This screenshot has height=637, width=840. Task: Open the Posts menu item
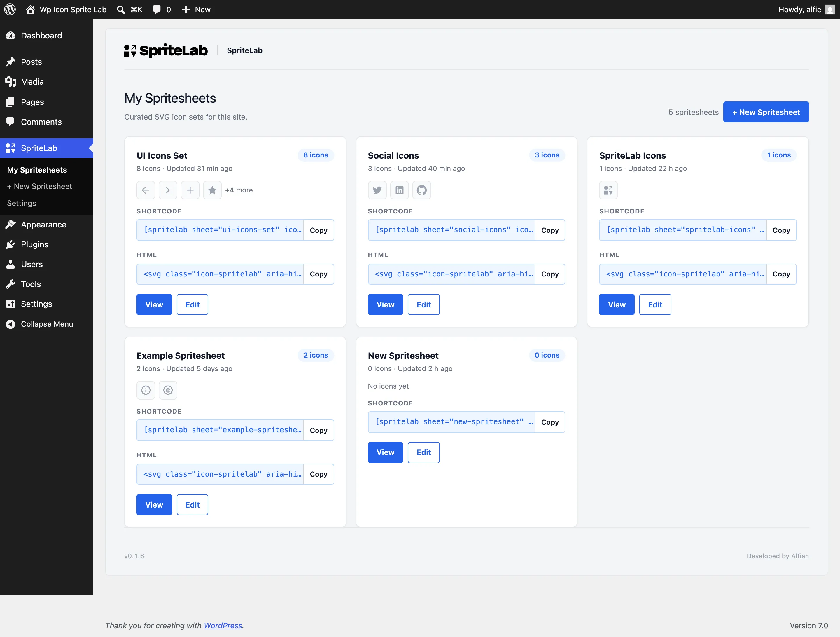pos(47,62)
